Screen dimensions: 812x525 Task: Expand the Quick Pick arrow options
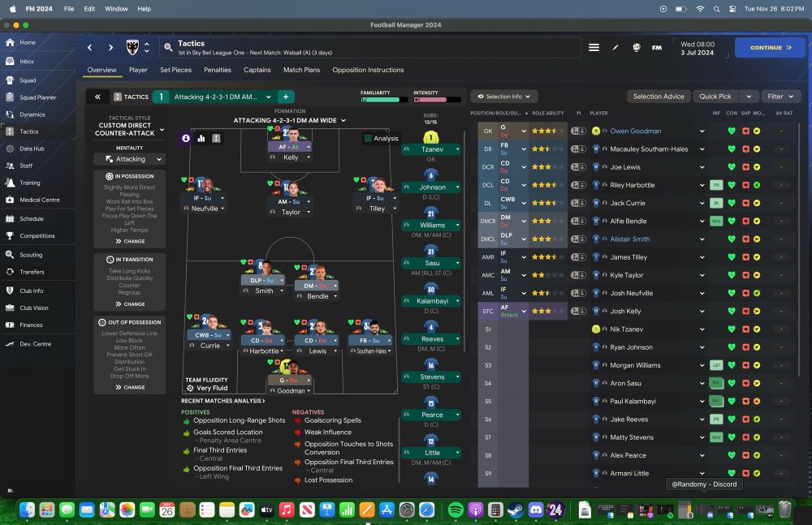coord(749,97)
